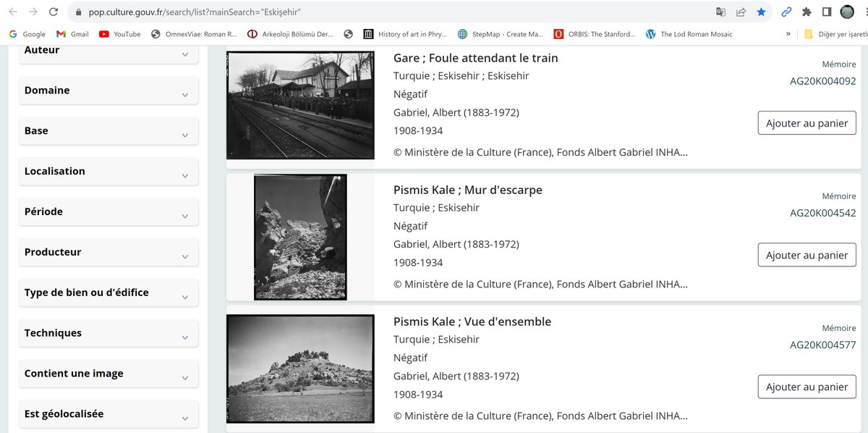Expand the Est géolocalisée filter

(x=109, y=415)
